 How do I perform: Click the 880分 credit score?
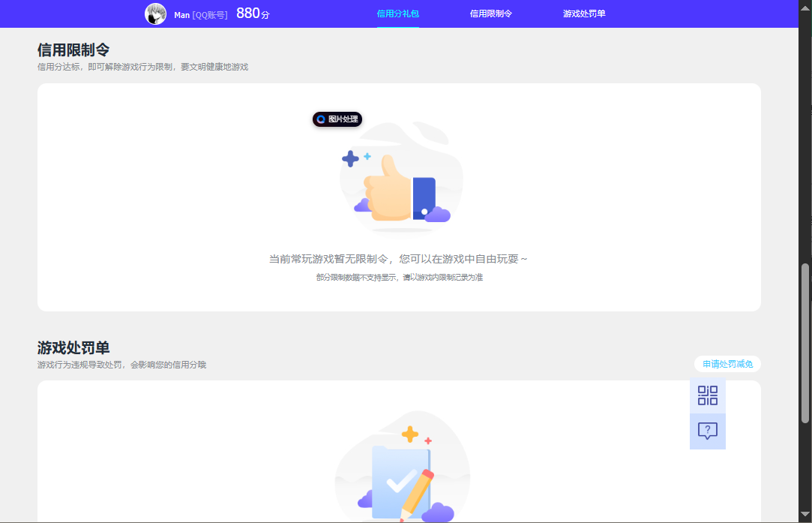[253, 14]
